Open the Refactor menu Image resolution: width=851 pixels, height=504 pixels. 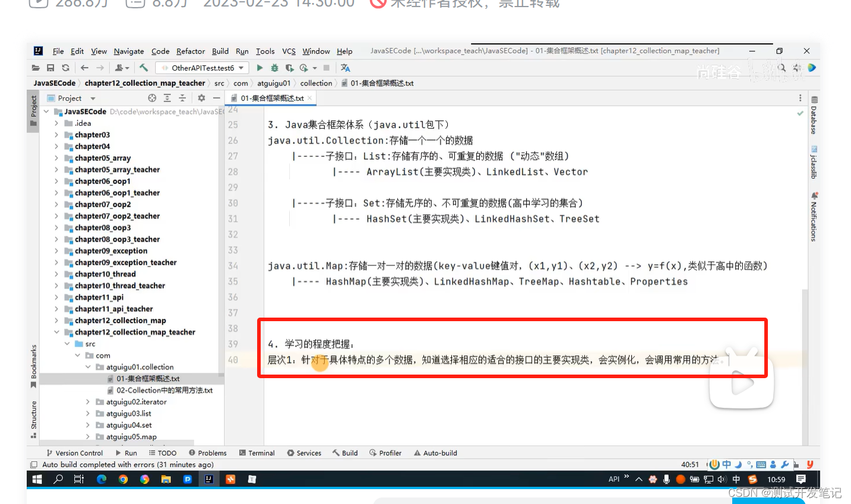pos(191,51)
